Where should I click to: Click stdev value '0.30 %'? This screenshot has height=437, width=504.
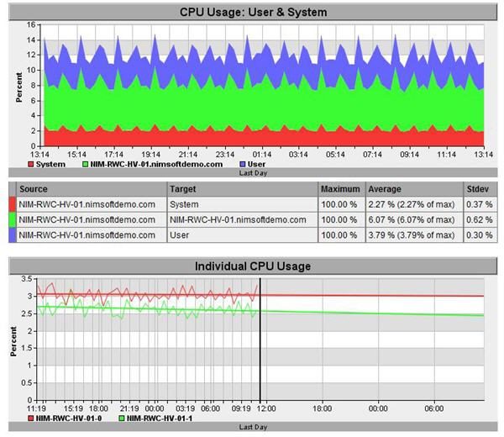pyautogui.click(x=480, y=235)
